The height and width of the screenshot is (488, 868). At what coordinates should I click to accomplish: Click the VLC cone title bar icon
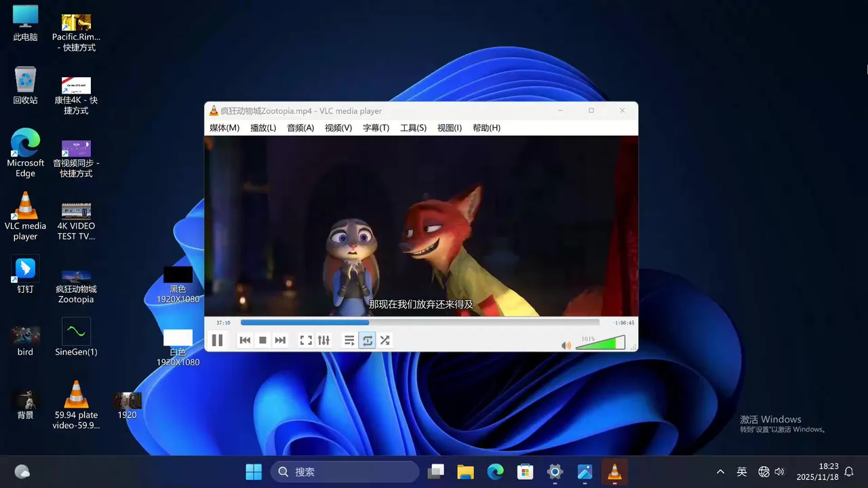coord(214,110)
